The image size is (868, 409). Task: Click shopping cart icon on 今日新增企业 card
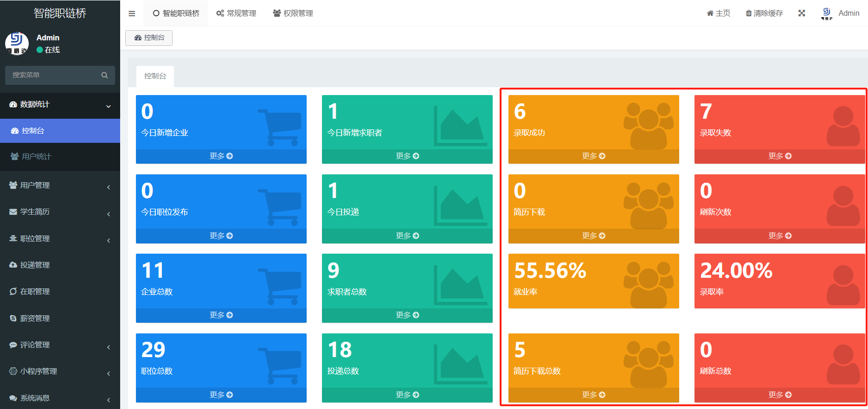[279, 127]
